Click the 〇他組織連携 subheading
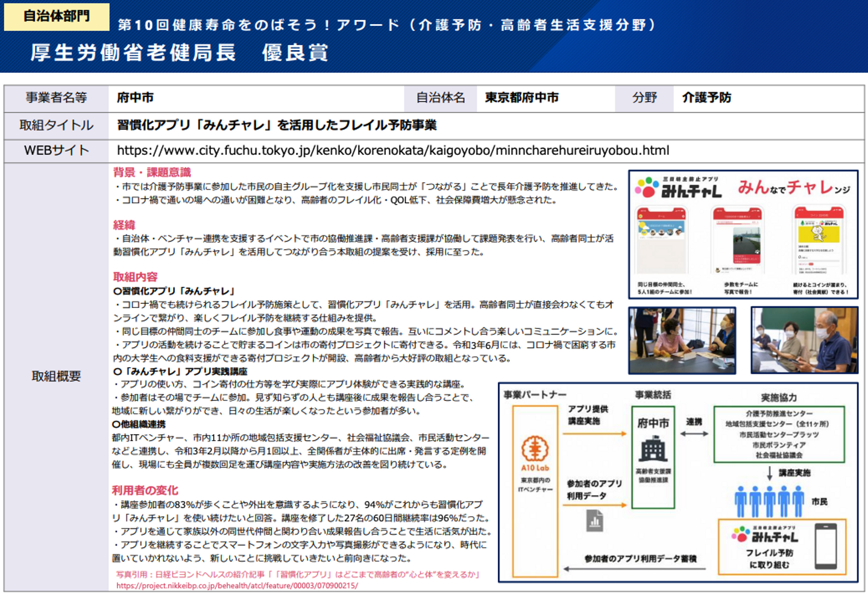 pyautogui.click(x=139, y=424)
